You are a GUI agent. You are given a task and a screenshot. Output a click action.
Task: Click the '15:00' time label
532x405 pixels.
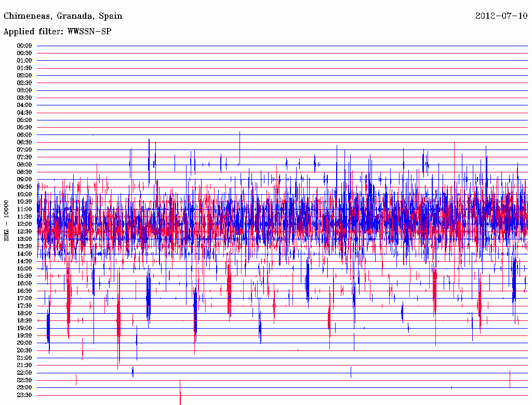click(x=24, y=268)
